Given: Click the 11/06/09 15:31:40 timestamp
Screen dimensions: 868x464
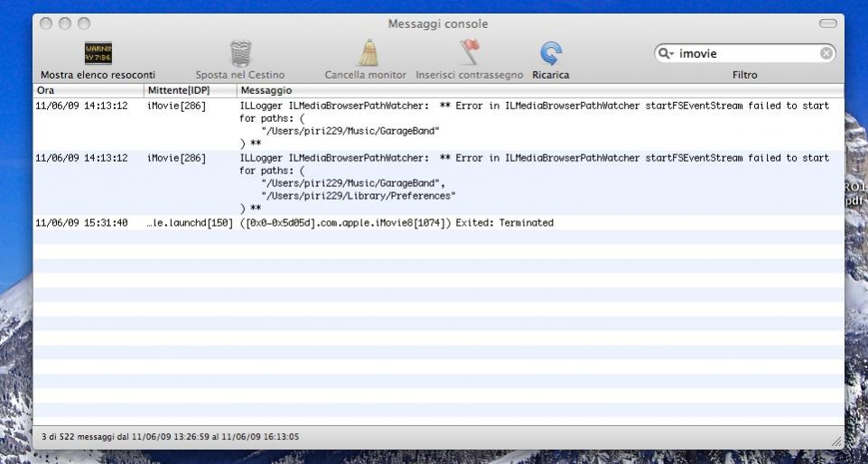Looking at the screenshot, I should point(81,223).
